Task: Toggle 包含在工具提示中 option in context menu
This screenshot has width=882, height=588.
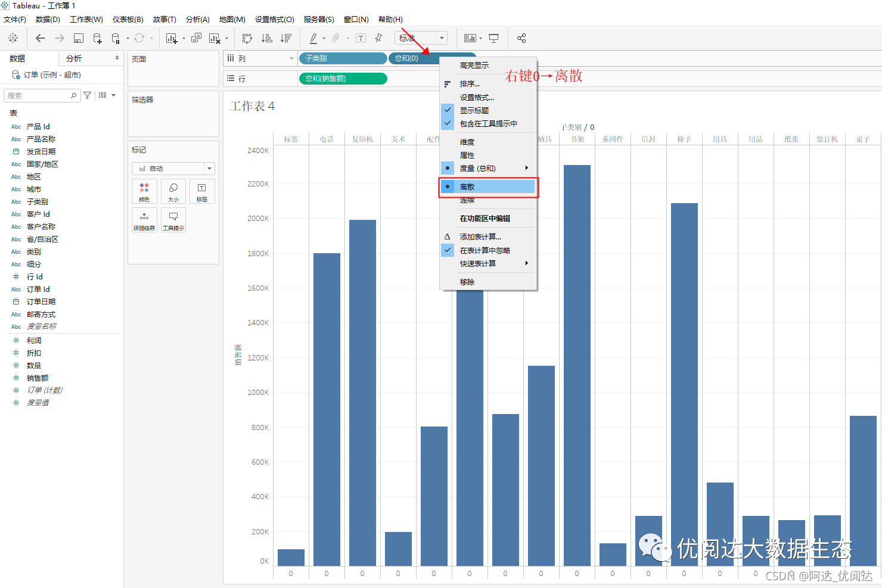Action: (488, 123)
